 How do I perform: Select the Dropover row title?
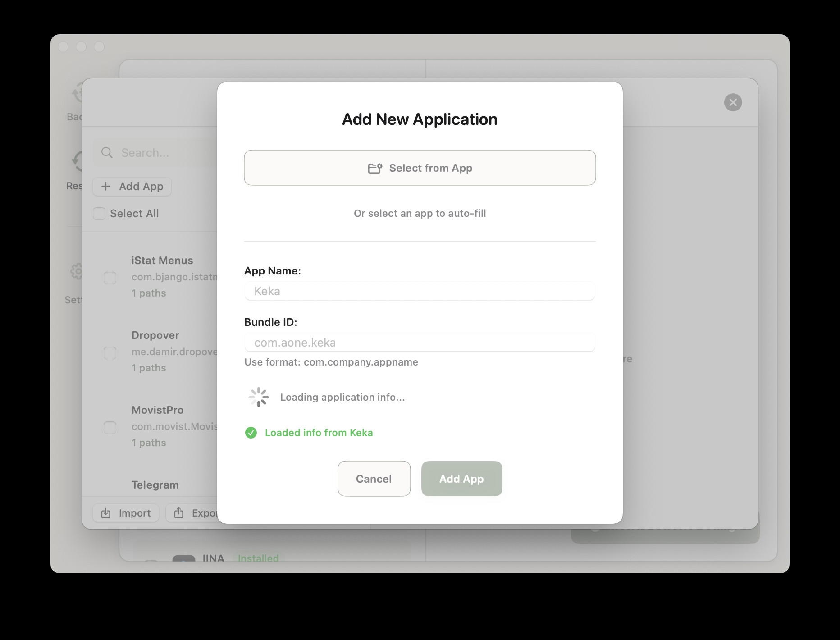(x=155, y=335)
